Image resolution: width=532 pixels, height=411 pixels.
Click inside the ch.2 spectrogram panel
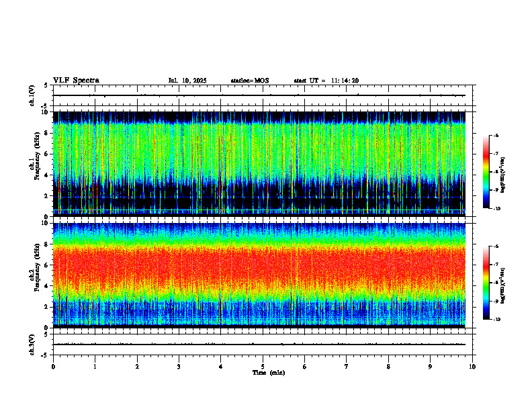(259, 275)
